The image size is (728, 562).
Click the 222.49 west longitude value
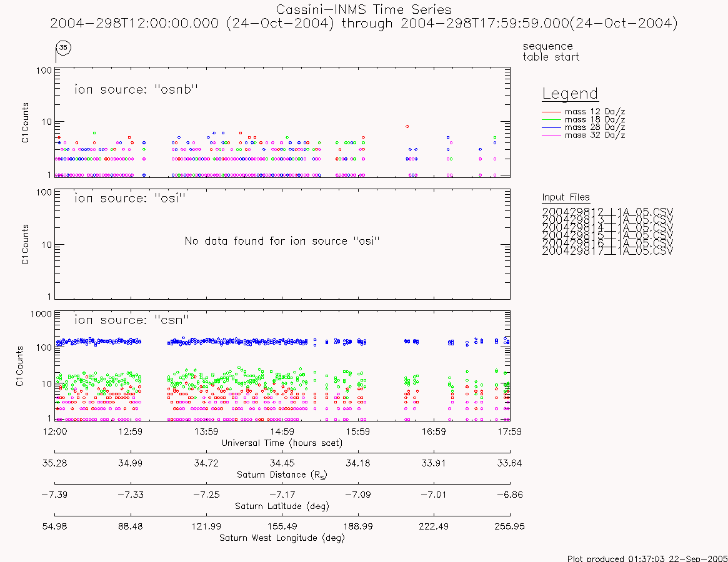[x=434, y=527]
